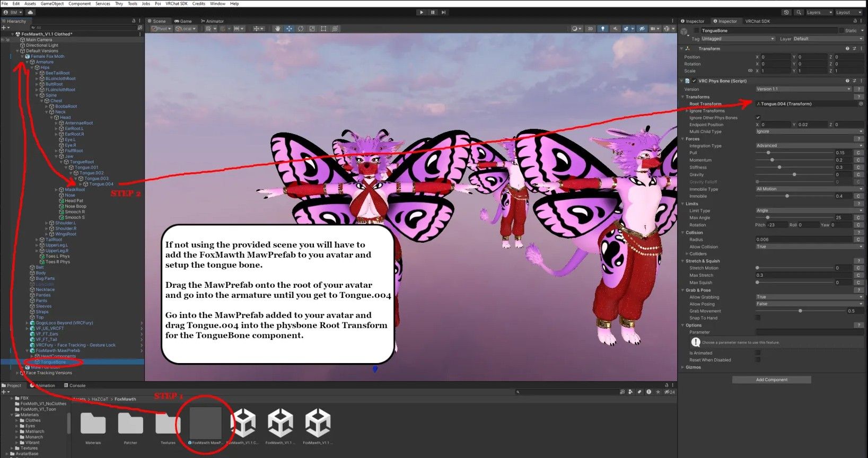Open the Layers dropdown
The height and width of the screenshot is (458, 868).
819,12
